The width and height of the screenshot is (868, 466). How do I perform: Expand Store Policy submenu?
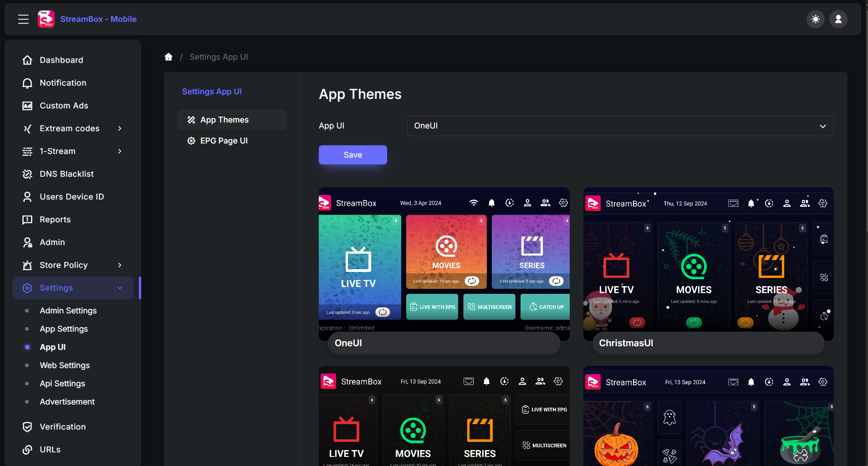(x=73, y=265)
